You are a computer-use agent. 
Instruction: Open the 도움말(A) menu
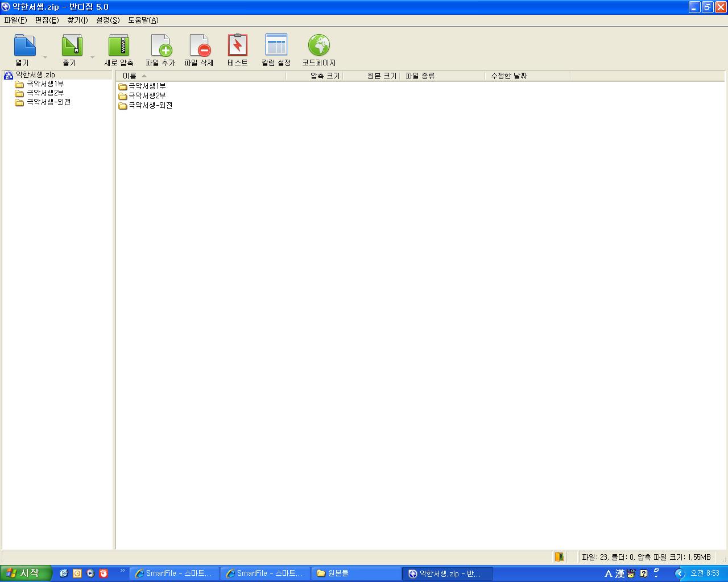[143, 20]
